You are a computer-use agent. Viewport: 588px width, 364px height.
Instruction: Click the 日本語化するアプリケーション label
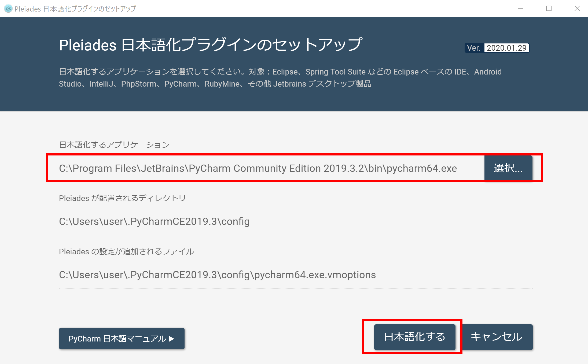tap(114, 145)
